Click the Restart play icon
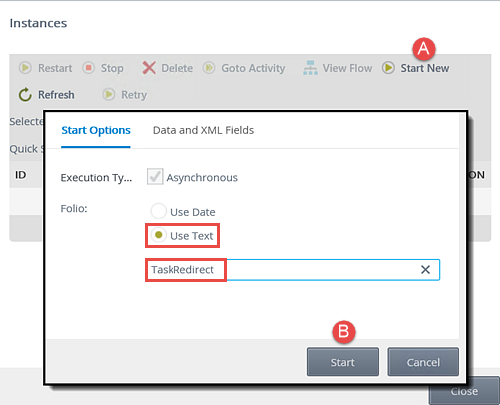500x405 pixels. (25, 68)
